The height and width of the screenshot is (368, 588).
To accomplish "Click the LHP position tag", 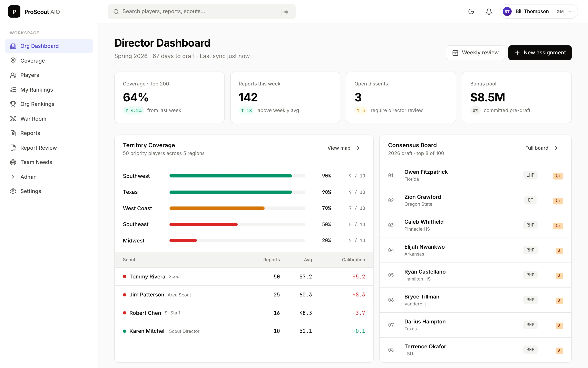I will click(530, 175).
